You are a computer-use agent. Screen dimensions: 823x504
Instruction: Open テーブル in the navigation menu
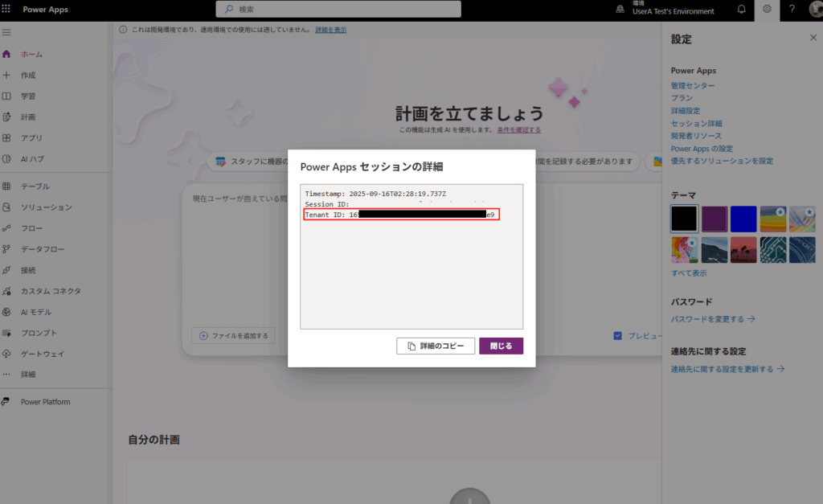(35, 186)
